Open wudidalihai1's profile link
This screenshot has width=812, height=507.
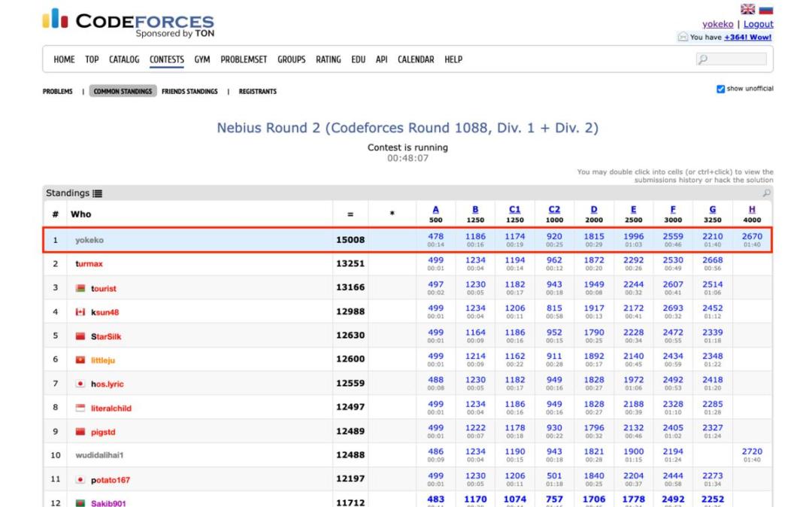coord(99,455)
